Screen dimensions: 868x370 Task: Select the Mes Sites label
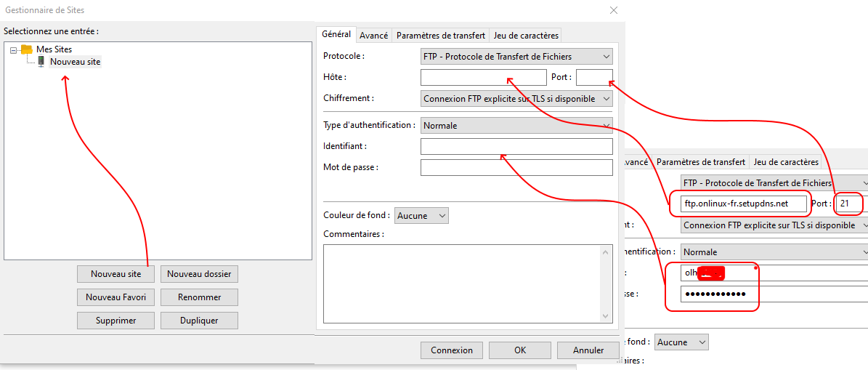pyautogui.click(x=54, y=49)
